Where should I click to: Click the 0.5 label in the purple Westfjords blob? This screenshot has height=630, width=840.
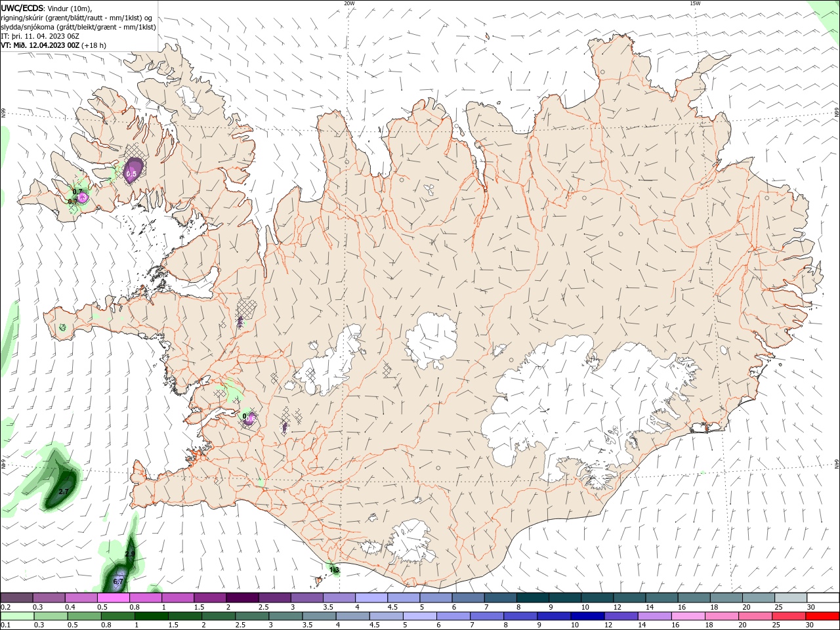pos(131,174)
